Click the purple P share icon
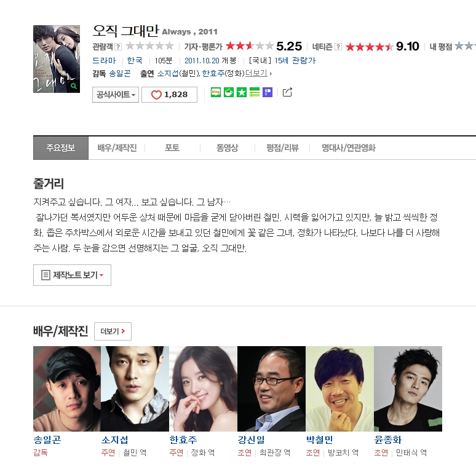This screenshot has height=474, width=476. (x=268, y=92)
